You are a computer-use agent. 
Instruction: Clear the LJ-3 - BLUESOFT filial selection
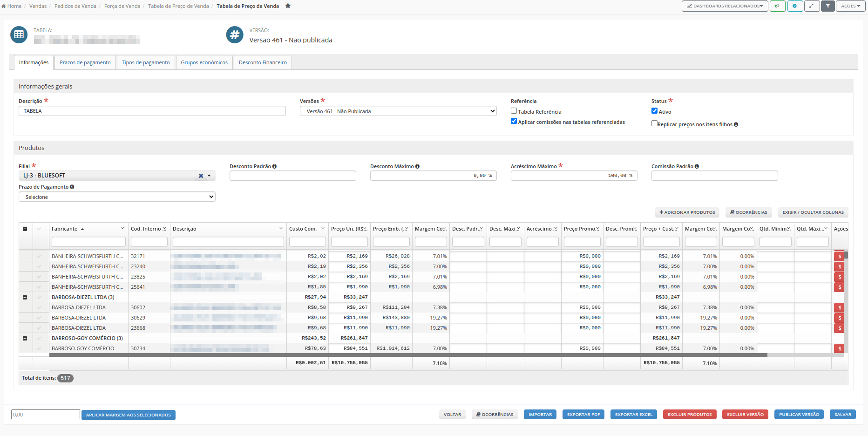(201, 176)
